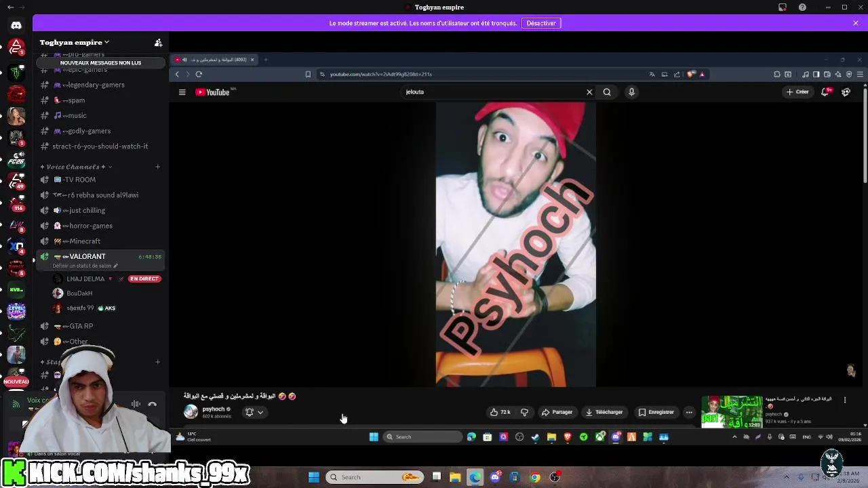Viewport: 868px width, 488px height.
Task: Select user BouDakH in voice channel
Action: (x=79, y=293)
